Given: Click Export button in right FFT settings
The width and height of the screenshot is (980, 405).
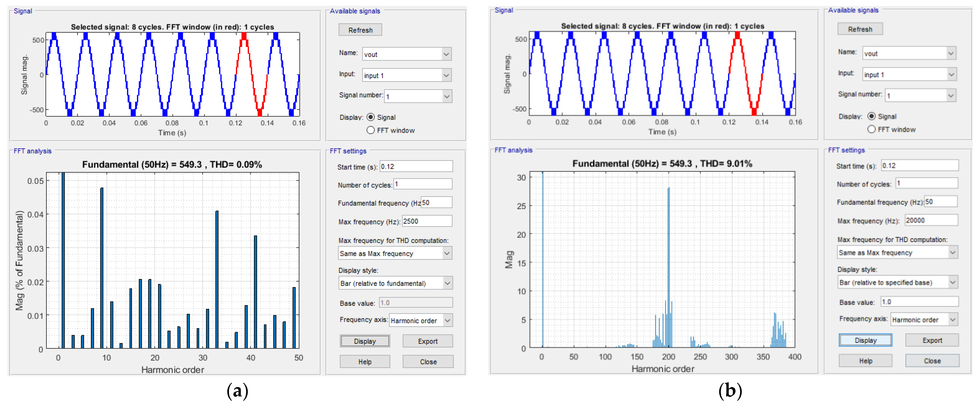Looking at the screenshot, I should [932, 340].
